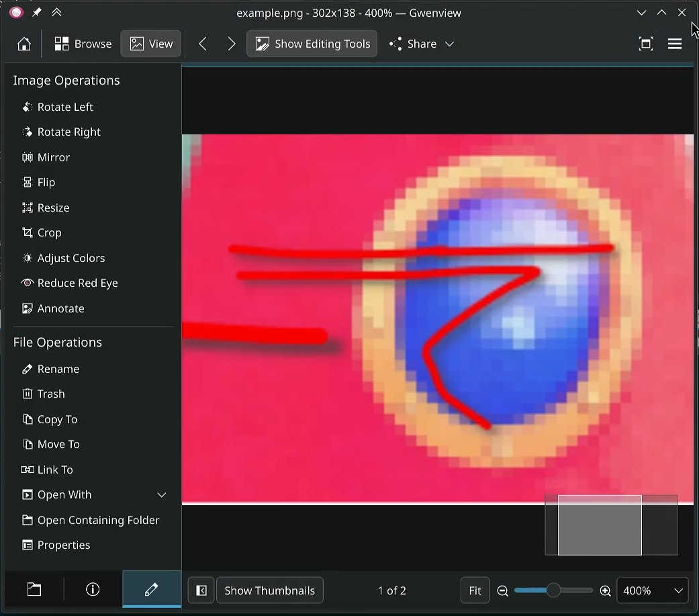Open the Share dropdown
Image resolution: width=699 pixels, height=616 pixels.
421,44
